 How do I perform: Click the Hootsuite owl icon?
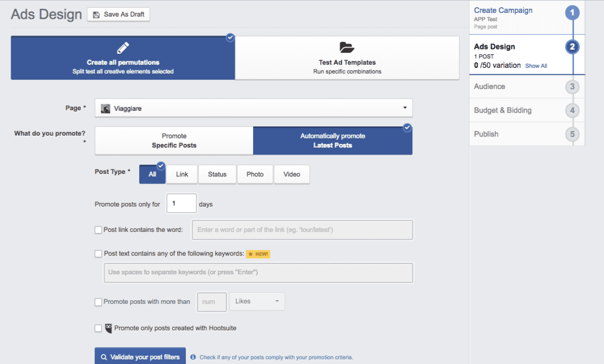[x=108, y=328]
